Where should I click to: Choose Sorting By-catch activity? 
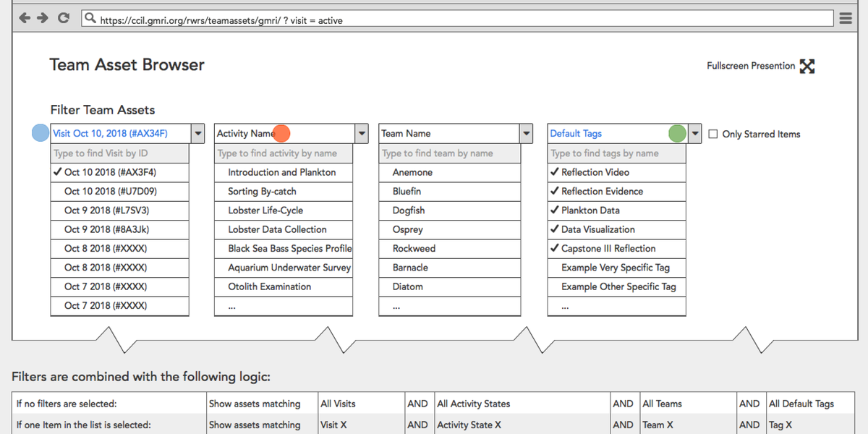click(x=284, y=192)
